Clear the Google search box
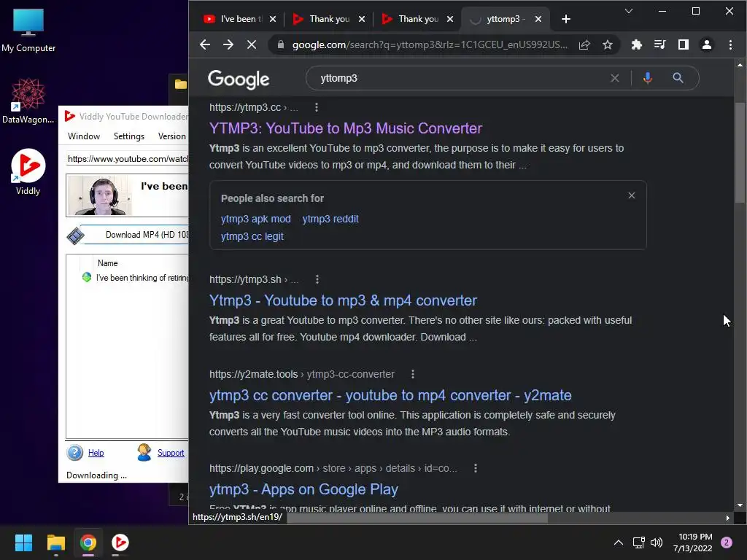The height and width of the screenshot is (560, 747). (x=615, y=78)
